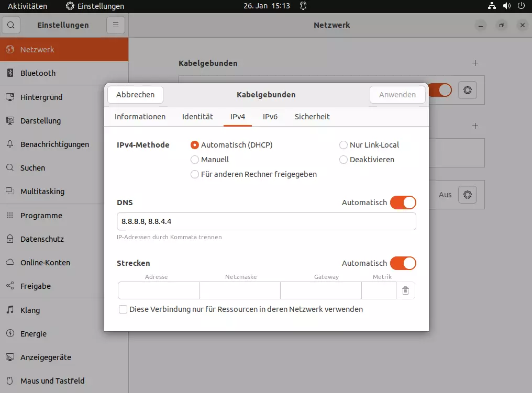
Task: Click the Gateway route field
Action: 320,290
